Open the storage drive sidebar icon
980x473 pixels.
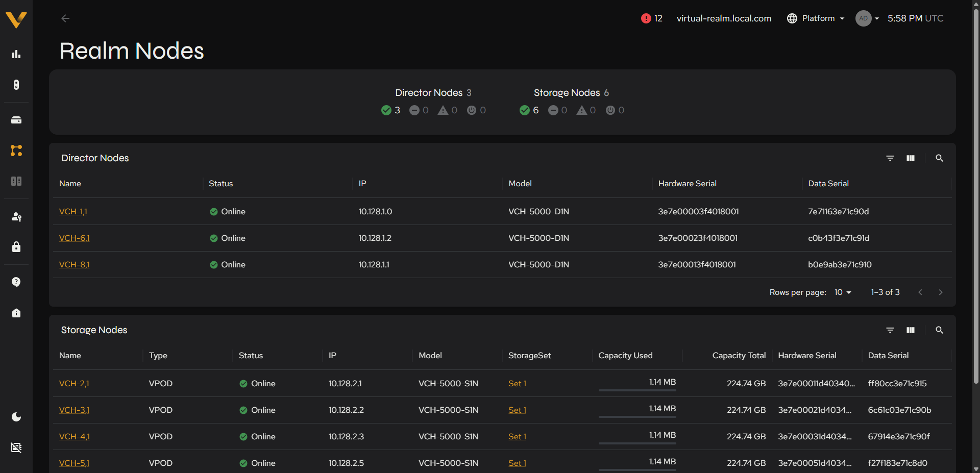pos(16,120)
